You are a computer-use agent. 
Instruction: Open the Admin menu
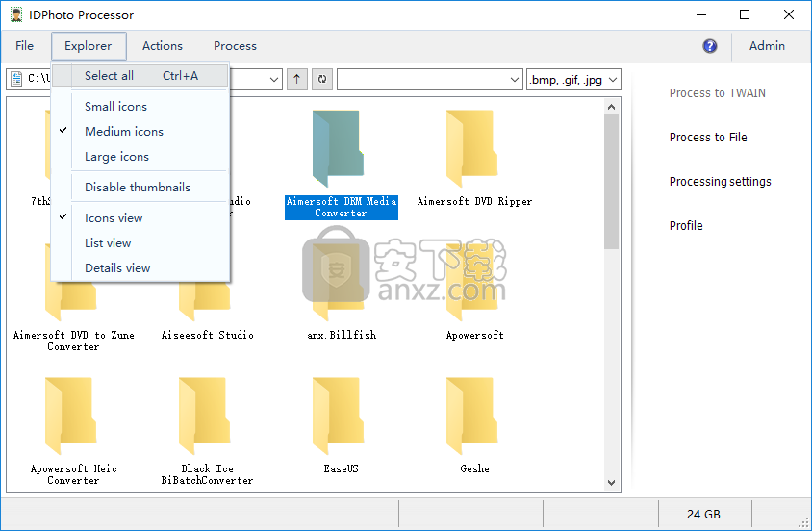point(767,45)
